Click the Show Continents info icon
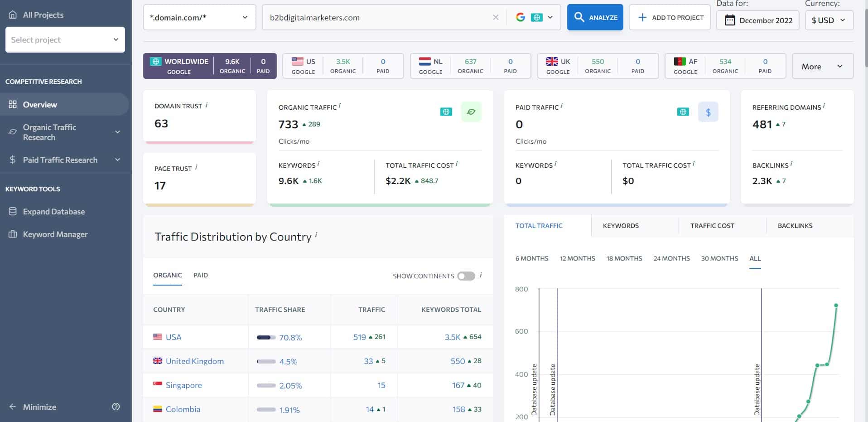This screenshot has height=422, width=868. click(x=481, y=275)
